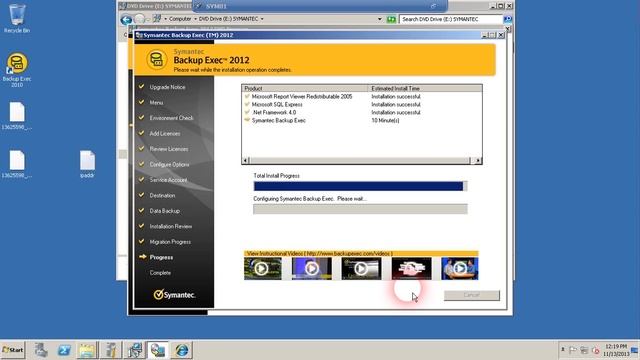
Task: Open Server Manager icon on the taskbar
Action: pos(41,350)
